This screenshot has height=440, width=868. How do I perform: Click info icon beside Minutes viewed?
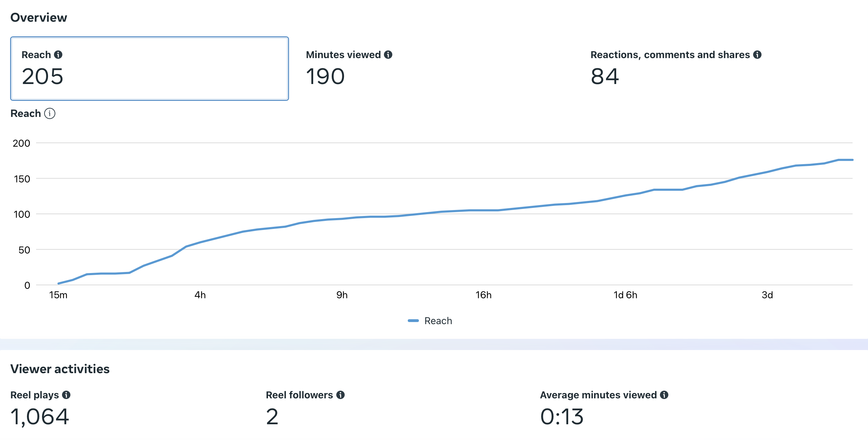point(388,55)
